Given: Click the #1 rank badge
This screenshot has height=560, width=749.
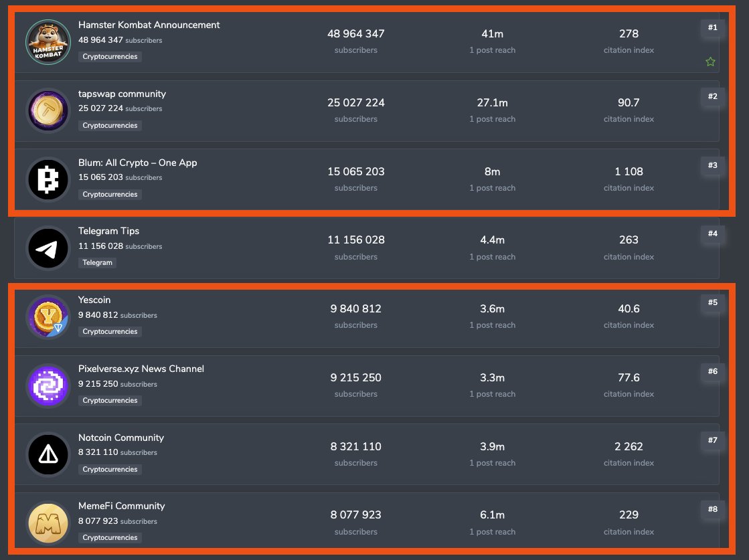Looking at the screenshot, I should (x=712, y=27).
